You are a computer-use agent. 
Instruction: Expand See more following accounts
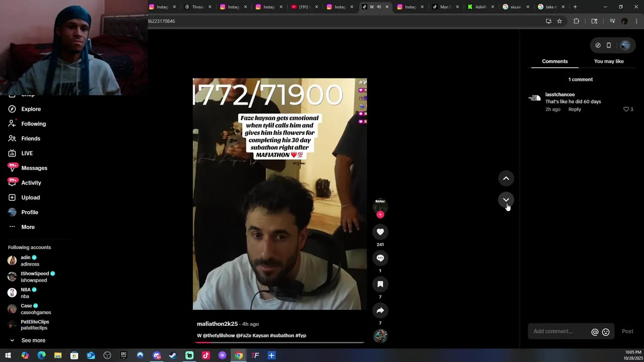tap(33, 340)
